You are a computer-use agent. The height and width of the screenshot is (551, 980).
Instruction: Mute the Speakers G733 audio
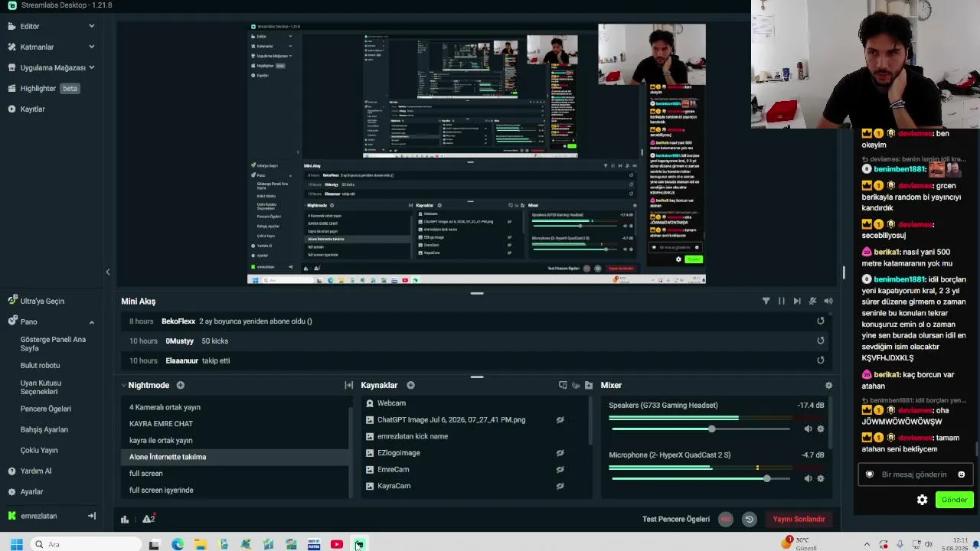coord(808,429)
